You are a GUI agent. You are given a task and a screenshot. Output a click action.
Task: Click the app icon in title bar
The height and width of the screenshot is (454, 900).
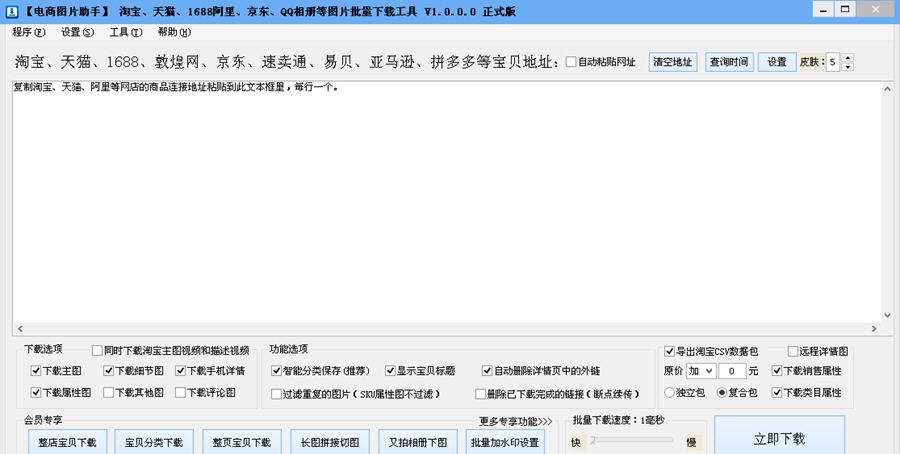click(x=11, y=11)
